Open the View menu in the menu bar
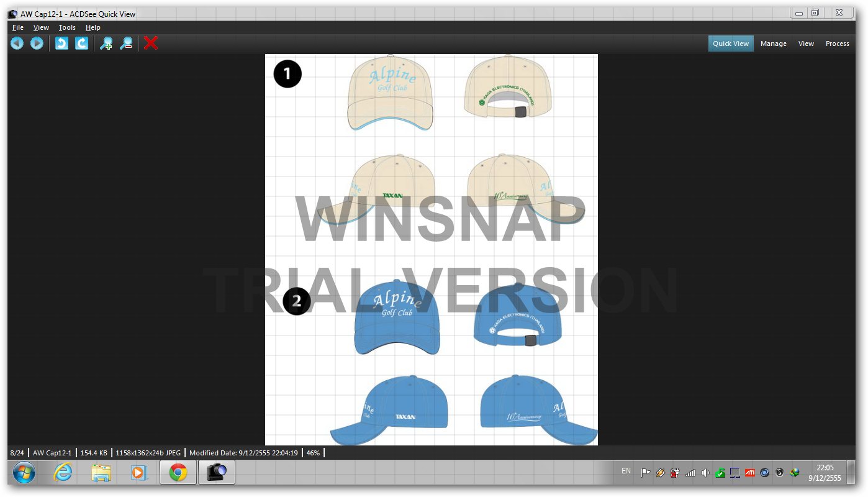Image resolution: width=868 pixels, height=497 pixels. coord(41,27)
